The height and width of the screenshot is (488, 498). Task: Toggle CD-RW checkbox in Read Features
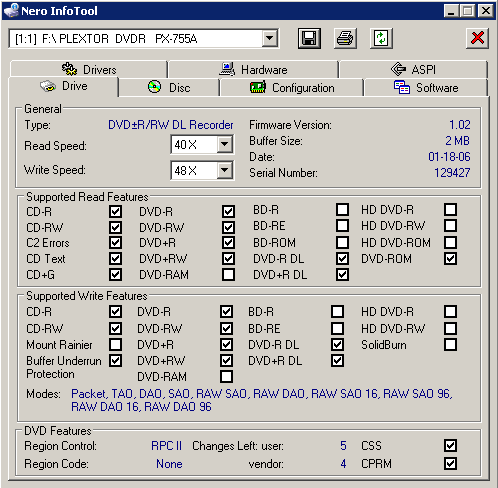coord(115,227)
